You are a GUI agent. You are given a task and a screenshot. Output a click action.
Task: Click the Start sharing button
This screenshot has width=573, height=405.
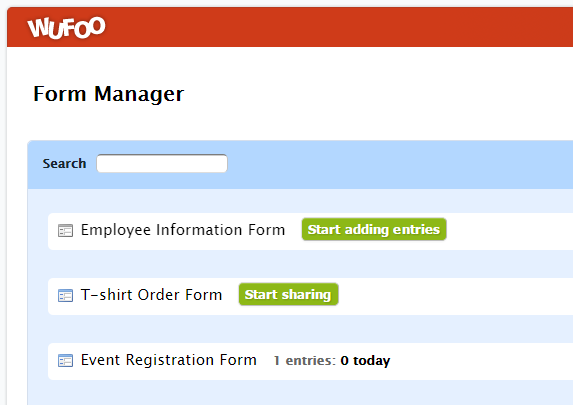(x=288, y=294)
